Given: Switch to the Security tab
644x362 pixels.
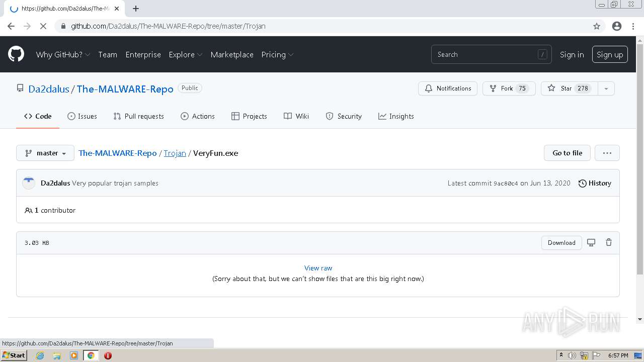Looking at the screenshot, I should click(x=344, y=116).
